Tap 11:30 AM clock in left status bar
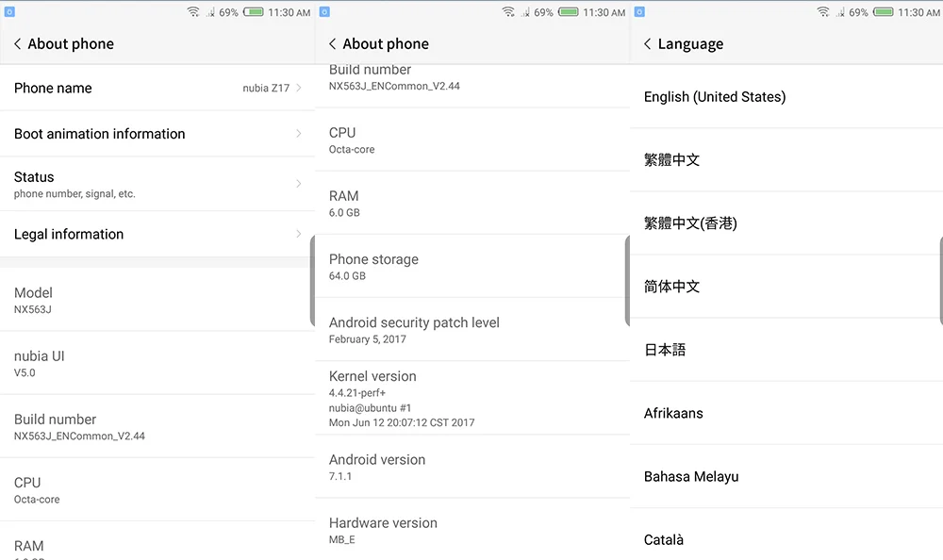Viewport: 943px width, 560px height. click(x=290, y=12)
